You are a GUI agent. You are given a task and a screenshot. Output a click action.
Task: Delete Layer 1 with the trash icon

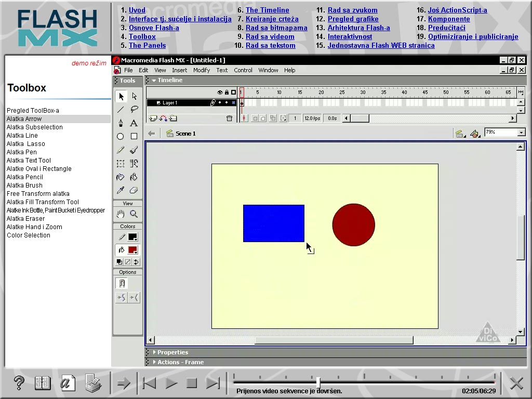click(229, 119)
